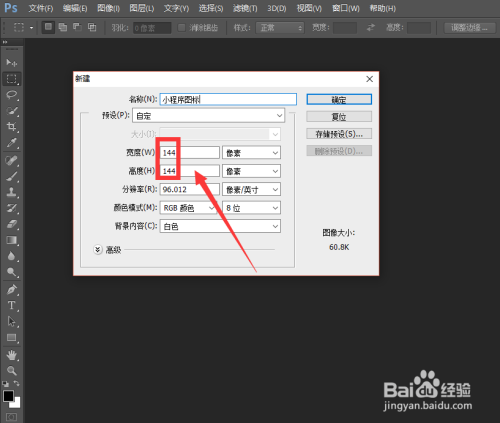Open the bit depth dropdown 8 位

pos(251,208)
